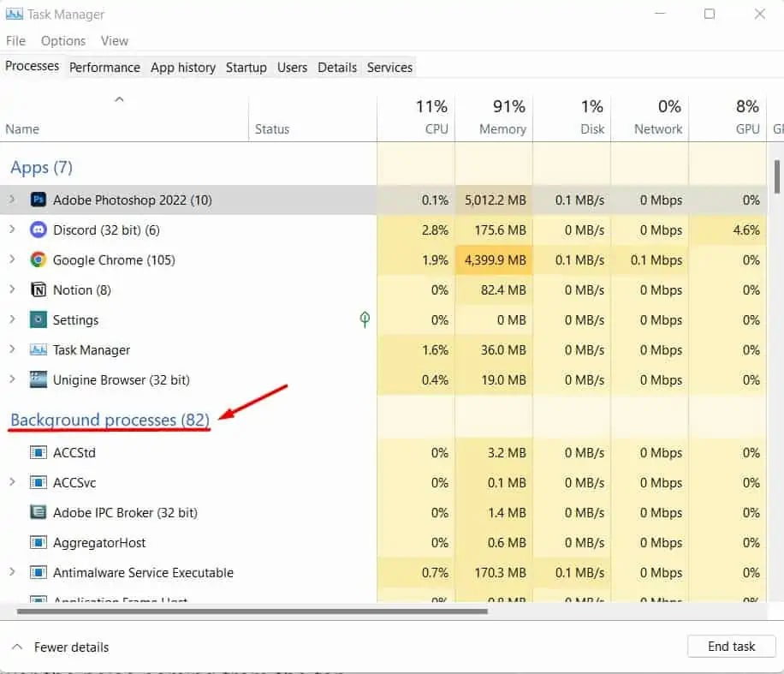Select the ACCStd process name
Viewport: 784px width, 674px height.
click(x=74, y=453)
